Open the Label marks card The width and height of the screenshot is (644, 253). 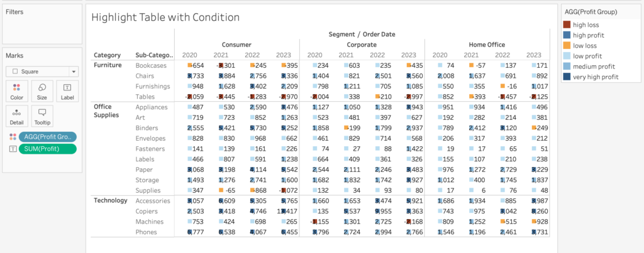pos(66,91)
